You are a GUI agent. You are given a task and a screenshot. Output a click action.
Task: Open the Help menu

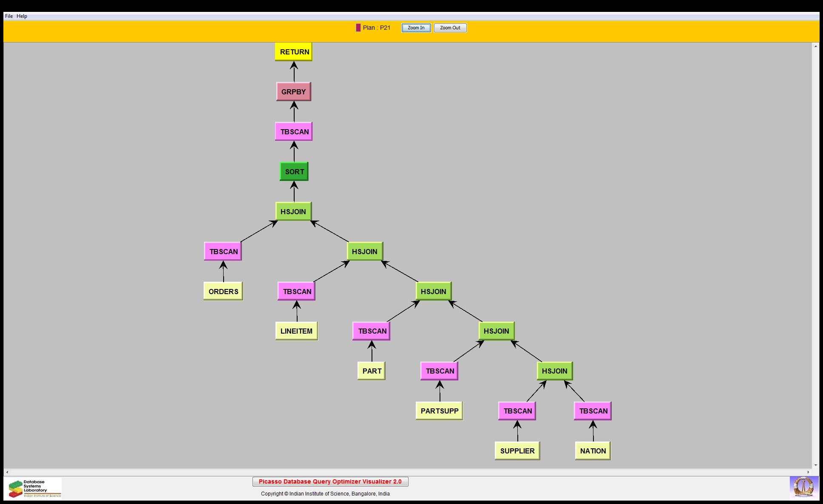[22, 16]
